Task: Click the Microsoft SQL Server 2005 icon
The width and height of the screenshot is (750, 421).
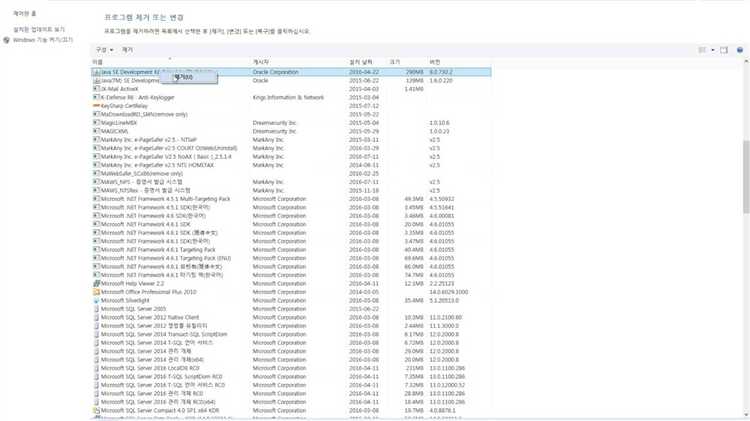Action: (96, 309)
